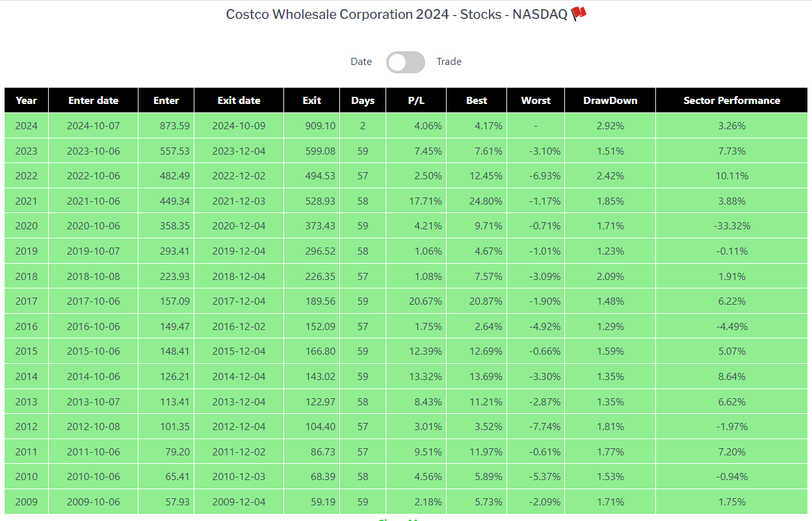The image size is (812, 521).
Task: Select exit date '2009-12-04'
Action: (239, 502)
